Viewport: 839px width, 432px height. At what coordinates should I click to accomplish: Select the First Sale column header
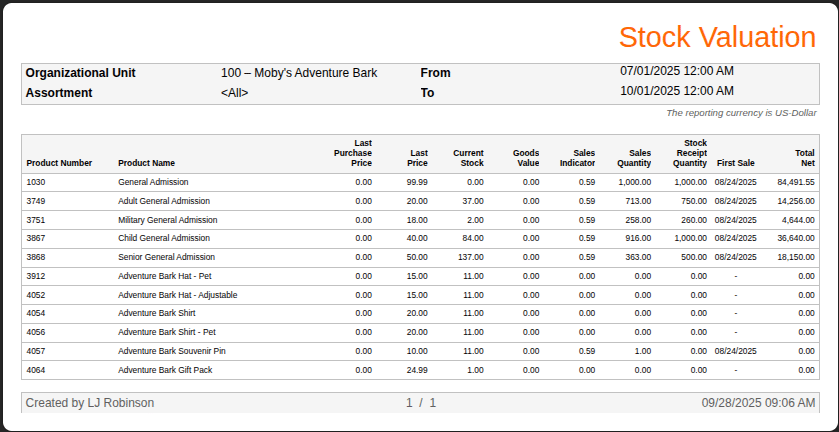coord(735,163)
